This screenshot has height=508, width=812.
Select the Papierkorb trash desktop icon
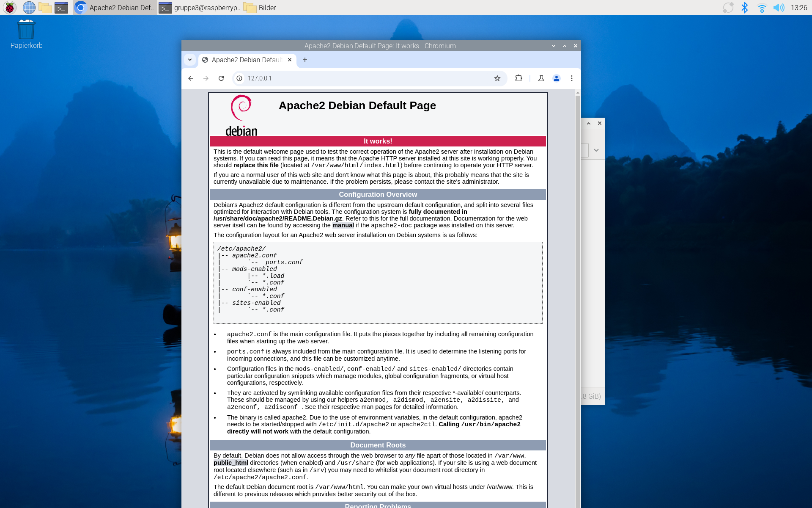pos(26,34)
